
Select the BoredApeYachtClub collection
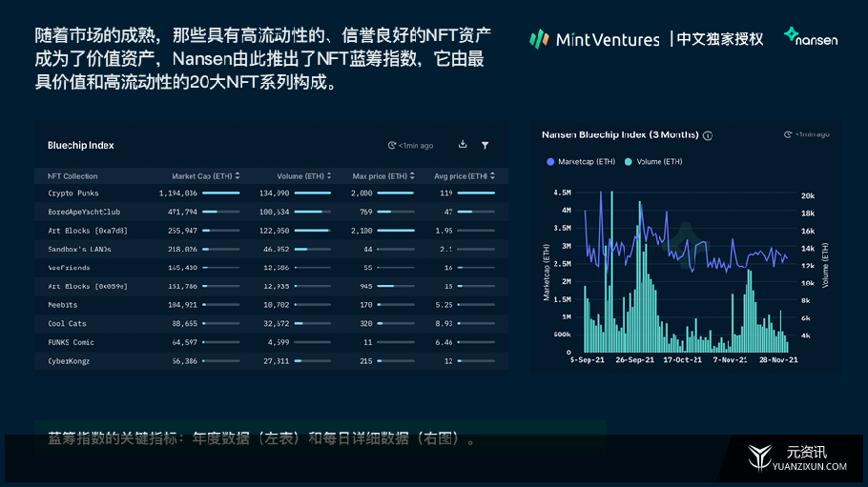coord(84,212)
